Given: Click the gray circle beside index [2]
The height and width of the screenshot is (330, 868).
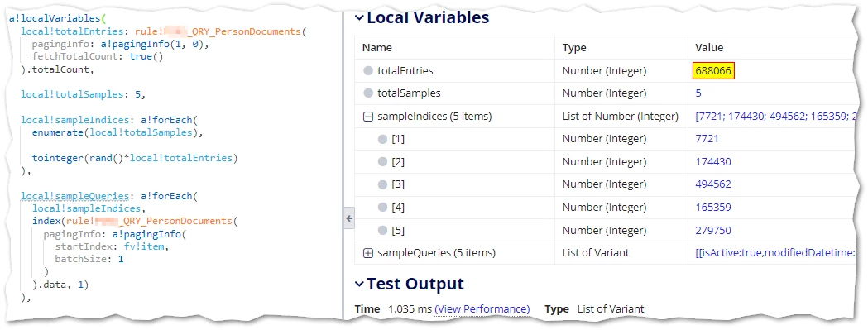Looking at the screenshot, I should click(x=382, y=162).
